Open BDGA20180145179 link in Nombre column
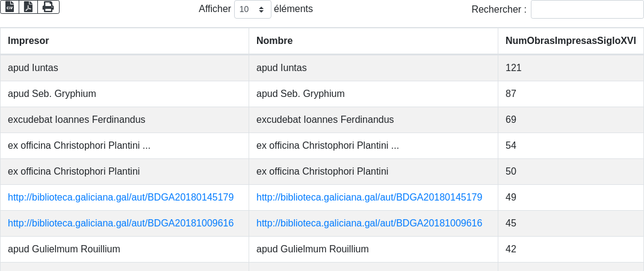This screenshot has width=644, height=271. pyautogui.click(x=369, y=197)
